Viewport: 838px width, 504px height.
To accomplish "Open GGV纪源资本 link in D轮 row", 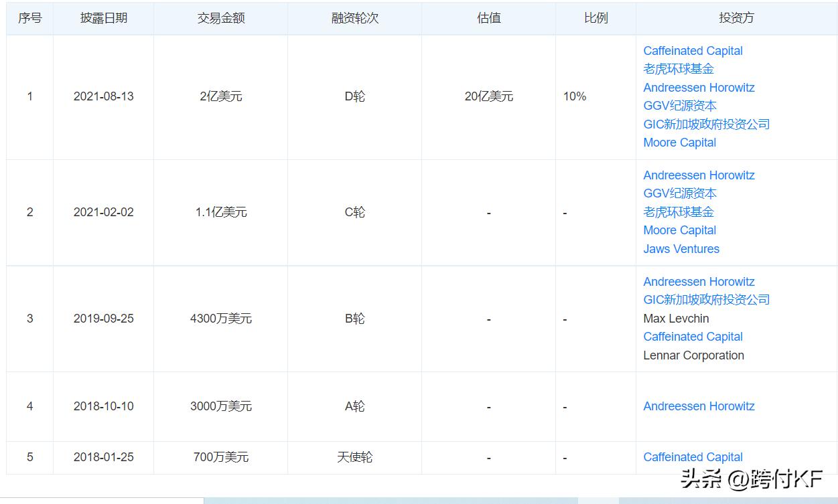I will pos(680,106).
